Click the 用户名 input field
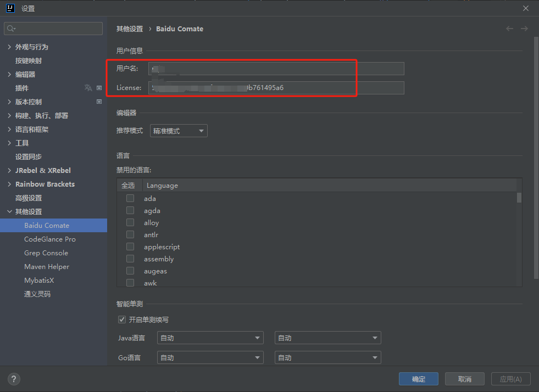539x392 pixels. [276, 69]
